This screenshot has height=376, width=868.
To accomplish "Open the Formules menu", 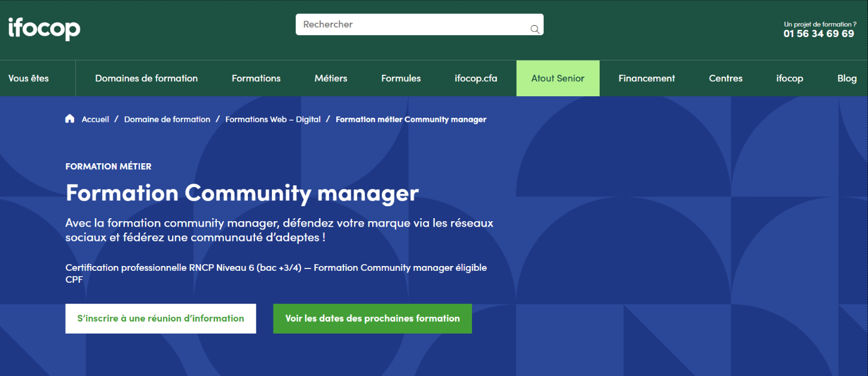I will coord(401,78).
